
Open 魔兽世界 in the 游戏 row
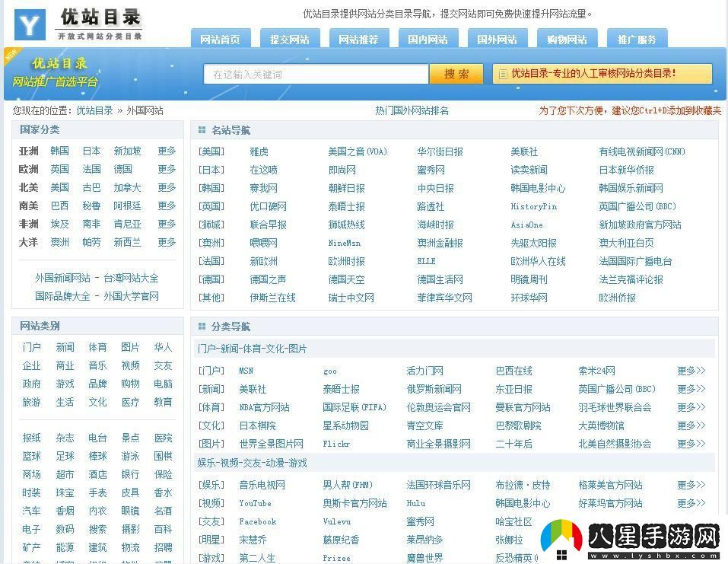tap(424, 558)
